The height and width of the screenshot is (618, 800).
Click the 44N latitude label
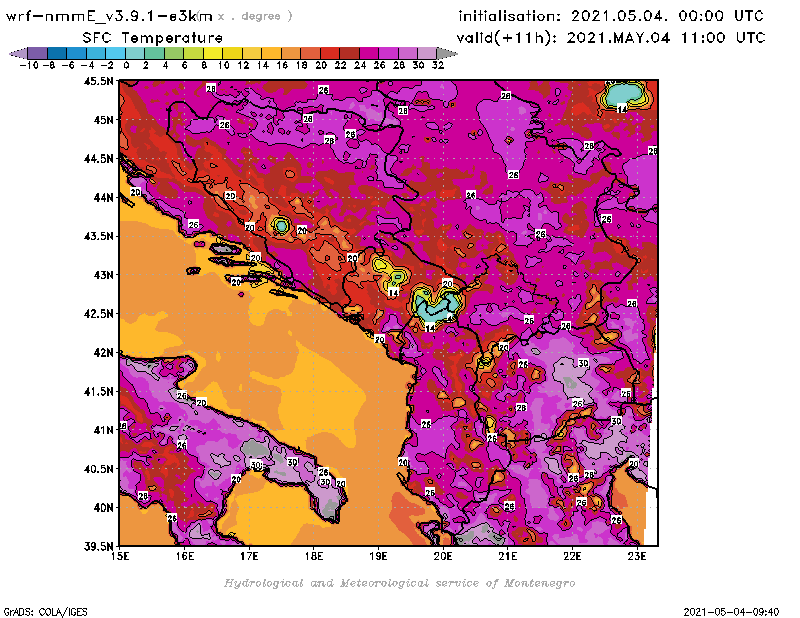[x=103, y=197]
